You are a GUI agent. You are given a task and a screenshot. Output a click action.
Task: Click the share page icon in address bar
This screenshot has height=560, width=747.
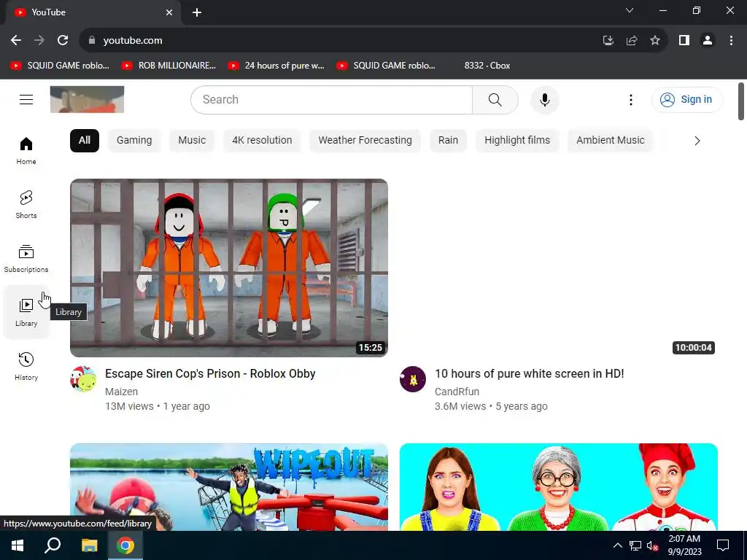[632, 41]
